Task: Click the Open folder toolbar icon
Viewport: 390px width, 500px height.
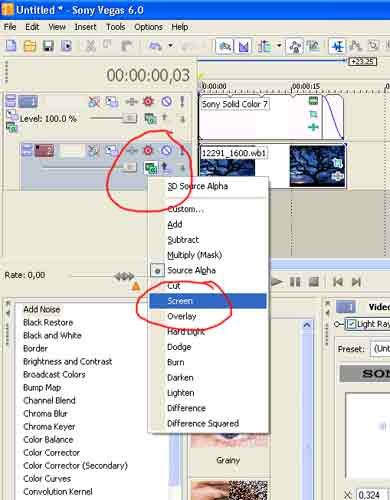Action: [30, 46]
